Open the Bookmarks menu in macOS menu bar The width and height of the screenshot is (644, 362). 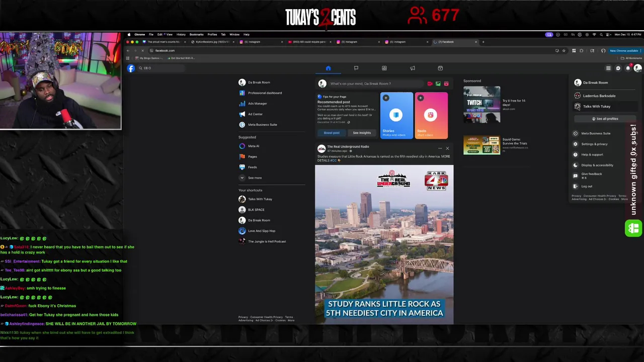pyautogui.click(x=196, y=35)
